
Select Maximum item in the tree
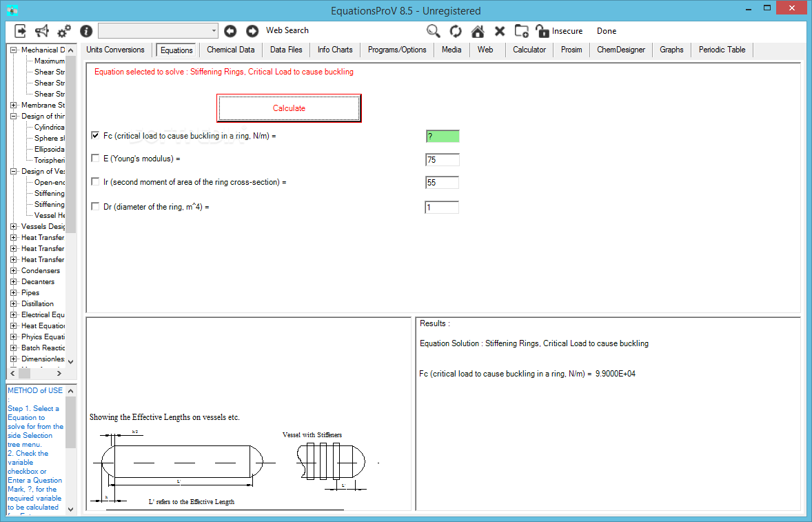coord(49,61)
